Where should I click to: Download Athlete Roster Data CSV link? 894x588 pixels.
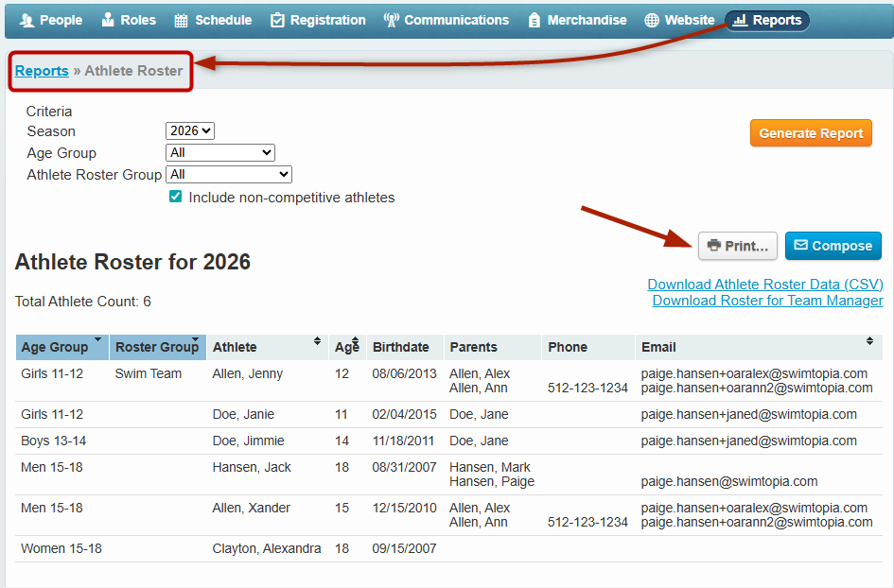point(764,285)
